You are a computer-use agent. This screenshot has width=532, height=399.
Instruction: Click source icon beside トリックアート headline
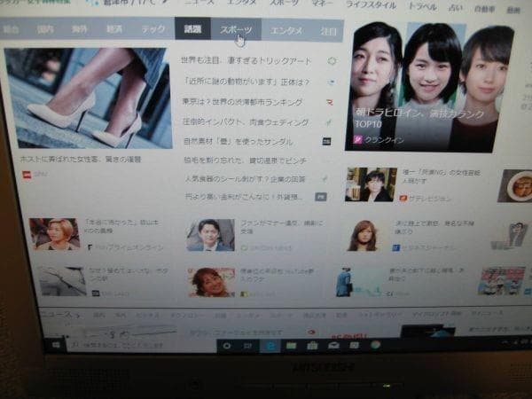tap(332, 61)
